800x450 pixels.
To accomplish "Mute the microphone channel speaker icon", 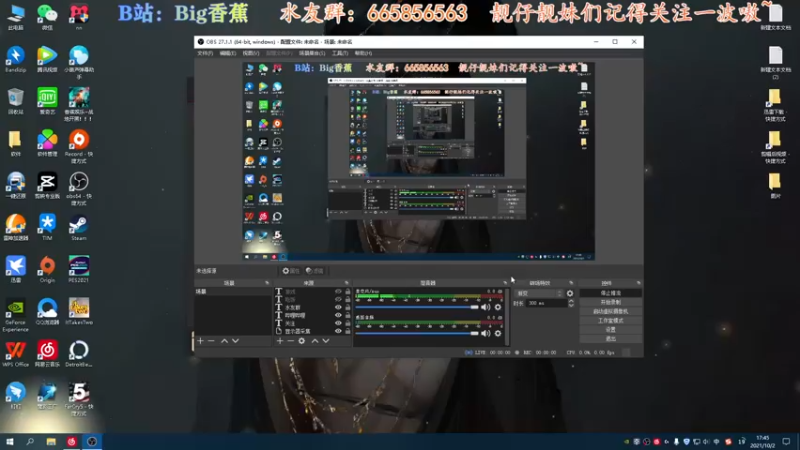I will click(485, 307).
